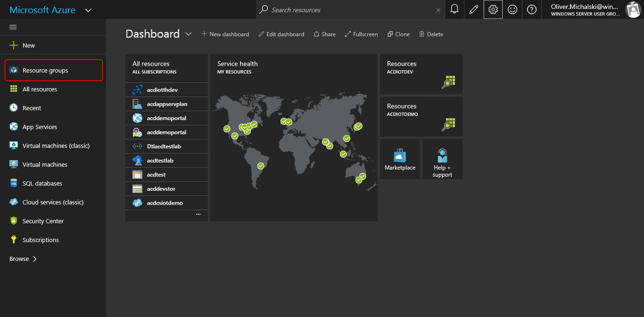644x317 pixels.
Task: Click the acdcsiotdemo resource icon
Action: (x=137, y=203)
